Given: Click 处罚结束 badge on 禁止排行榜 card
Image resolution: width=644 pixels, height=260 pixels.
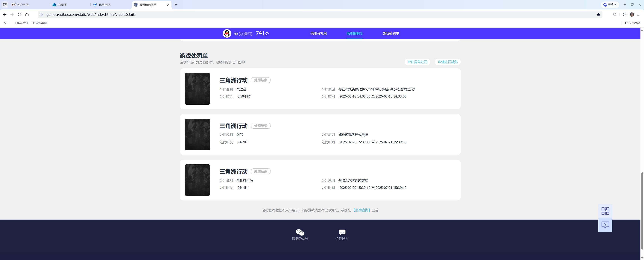Looking at the screenshot, I should [x=261, y=171].
